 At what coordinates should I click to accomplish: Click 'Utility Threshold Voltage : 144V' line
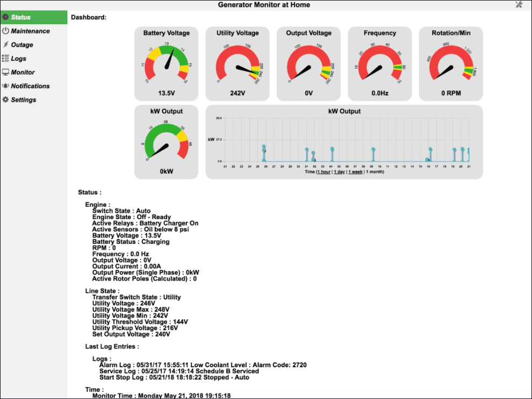140,321
